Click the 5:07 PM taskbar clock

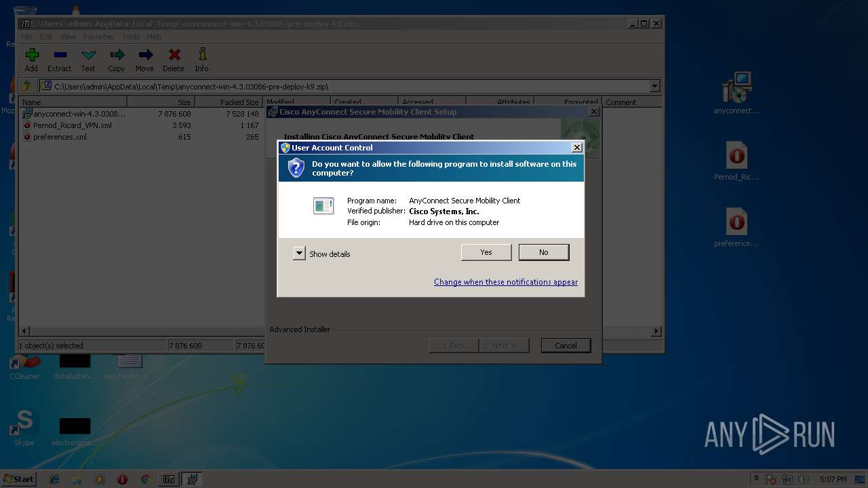(833, 479)
